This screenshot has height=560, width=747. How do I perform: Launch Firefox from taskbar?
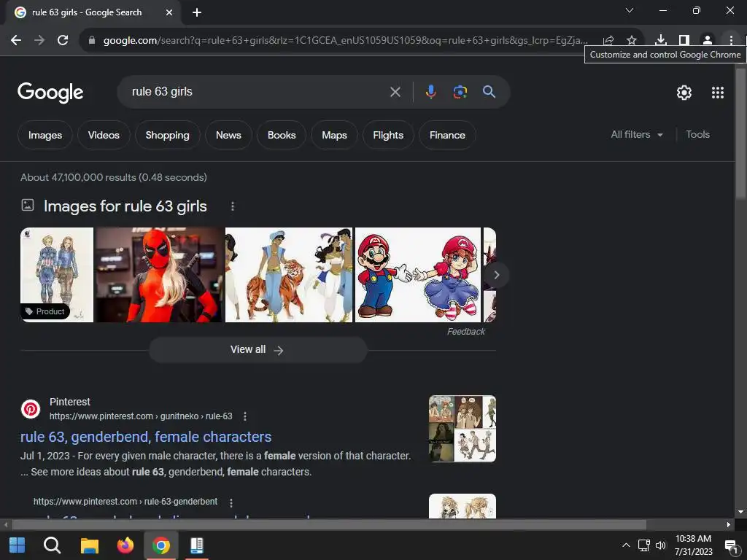coord(125,545)
